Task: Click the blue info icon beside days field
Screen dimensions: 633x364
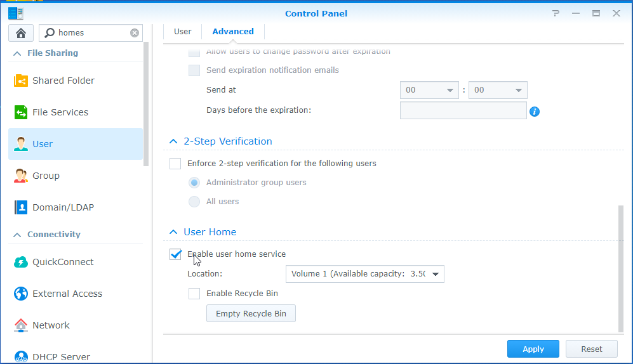Action: (535, 112)
